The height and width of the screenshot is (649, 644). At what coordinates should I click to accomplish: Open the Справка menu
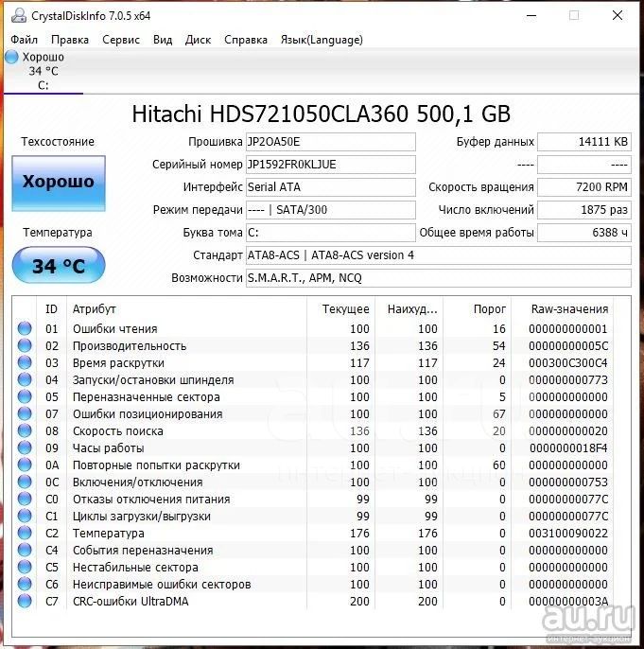246,40
